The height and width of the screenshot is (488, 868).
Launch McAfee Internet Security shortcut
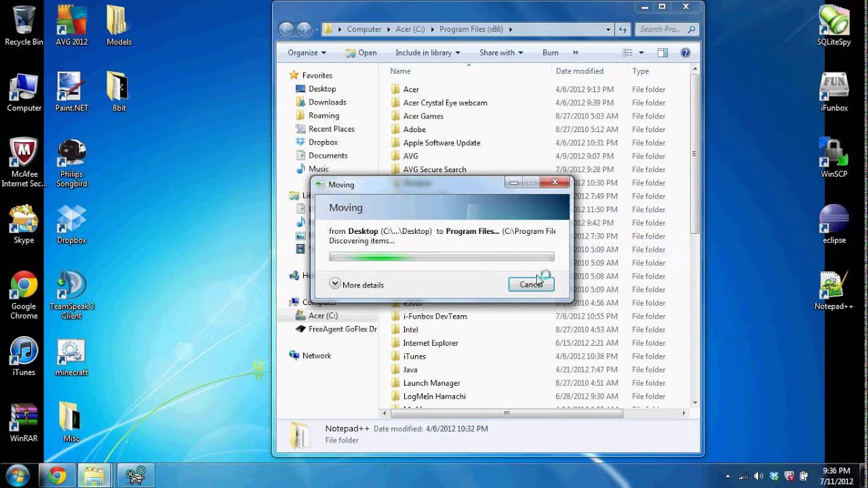tap(24, 163)
